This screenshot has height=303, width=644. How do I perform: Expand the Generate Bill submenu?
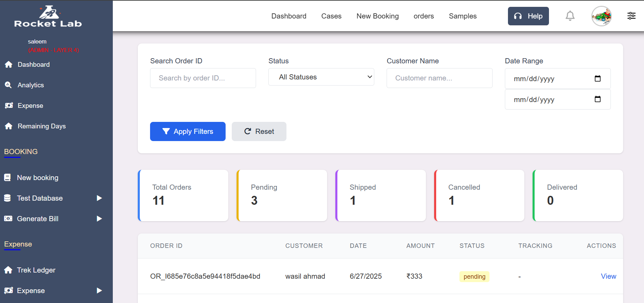99,219
